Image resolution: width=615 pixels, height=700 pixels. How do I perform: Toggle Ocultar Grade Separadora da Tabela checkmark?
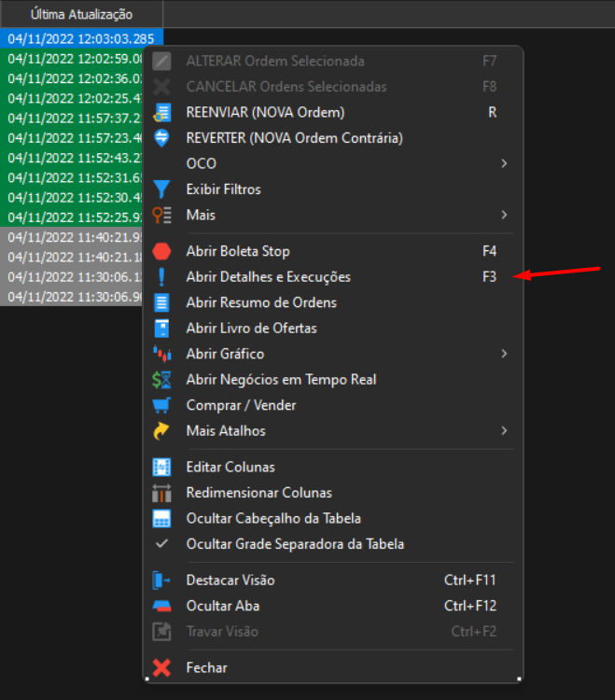coord(161,544)
